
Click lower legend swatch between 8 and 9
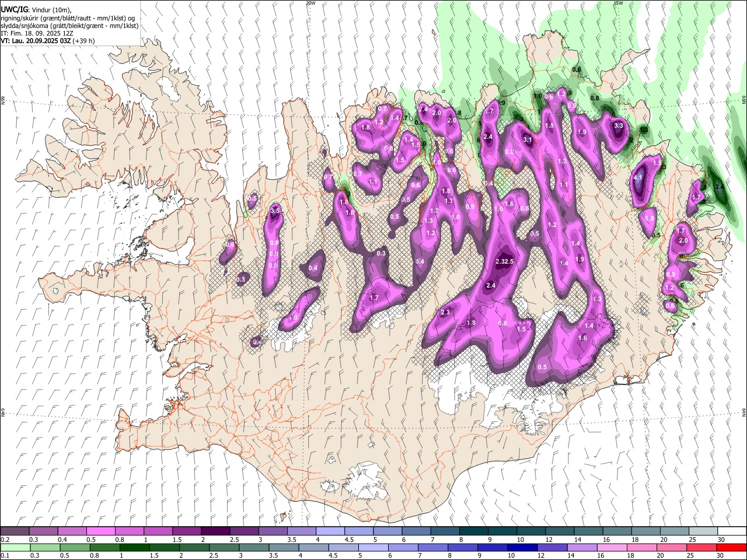(462, 547)
